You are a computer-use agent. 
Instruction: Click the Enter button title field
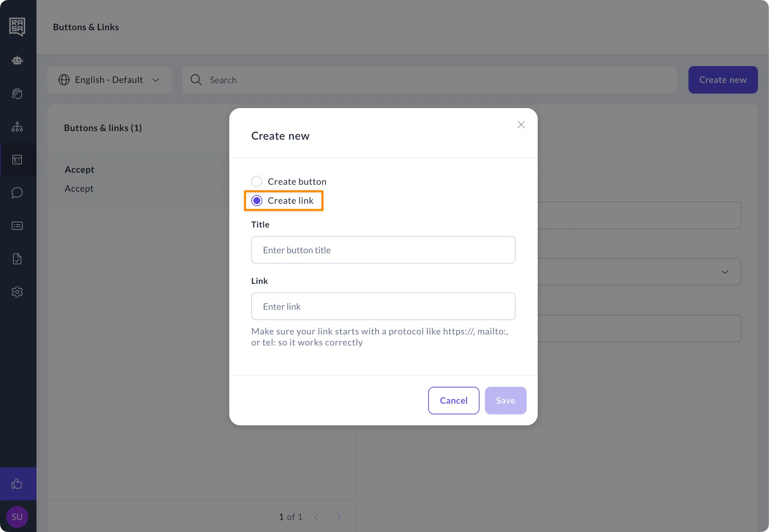[x=383, y=250]
